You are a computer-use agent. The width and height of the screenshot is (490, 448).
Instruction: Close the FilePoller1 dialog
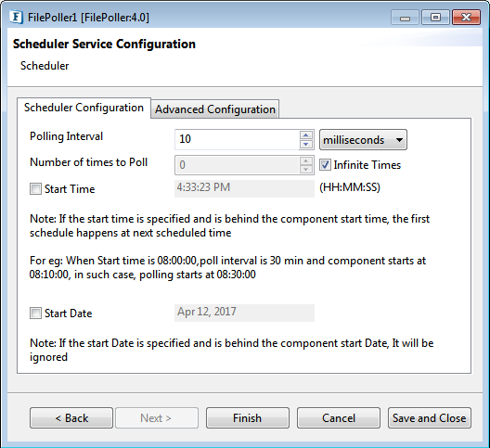click(466, 18)
